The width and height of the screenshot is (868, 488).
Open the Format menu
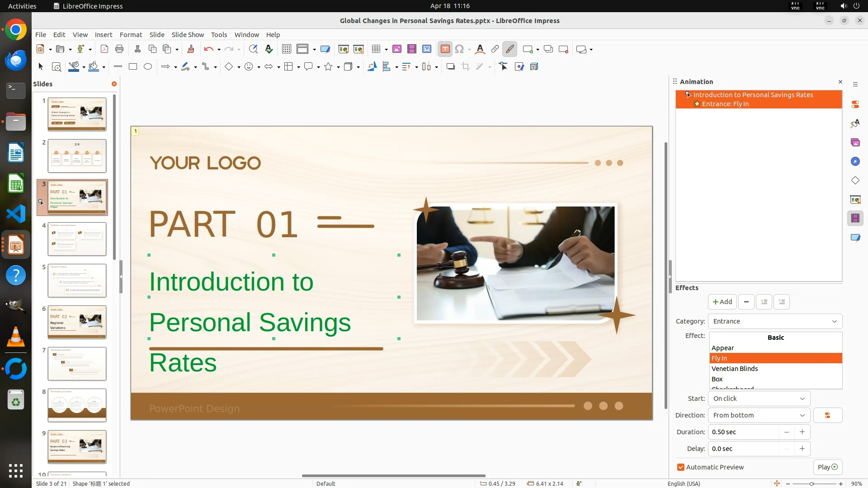coord(131,34)
